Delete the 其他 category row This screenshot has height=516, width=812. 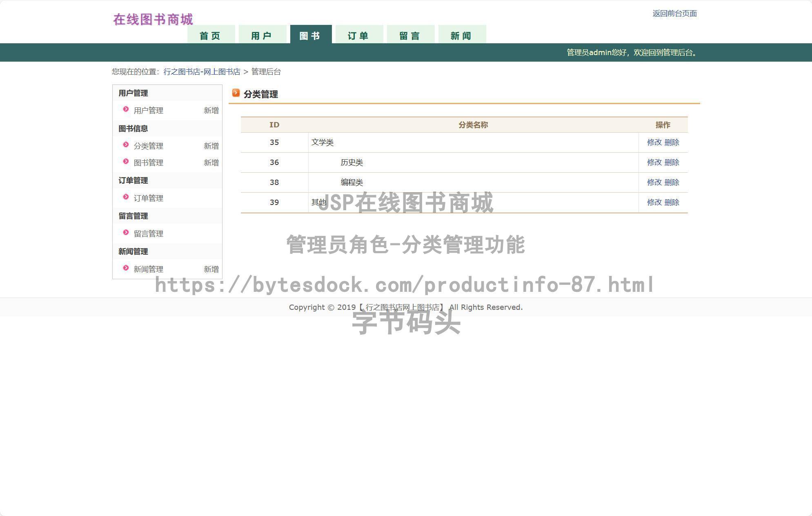pyautogui.click(x=672, y=202)
